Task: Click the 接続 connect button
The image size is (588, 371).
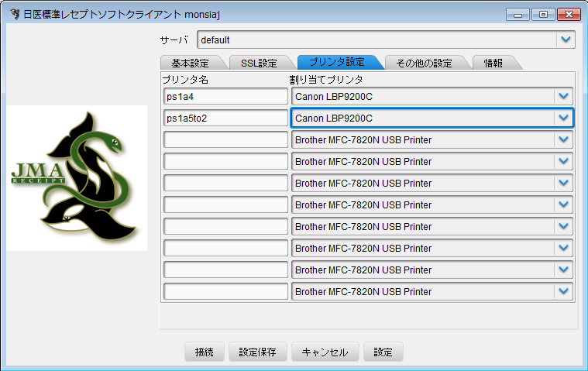Action: (x=205, y=352)
